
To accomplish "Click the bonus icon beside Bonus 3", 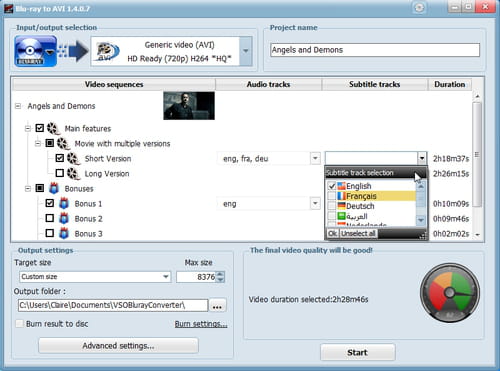I will pyautogui.click(x=64, y=234).
